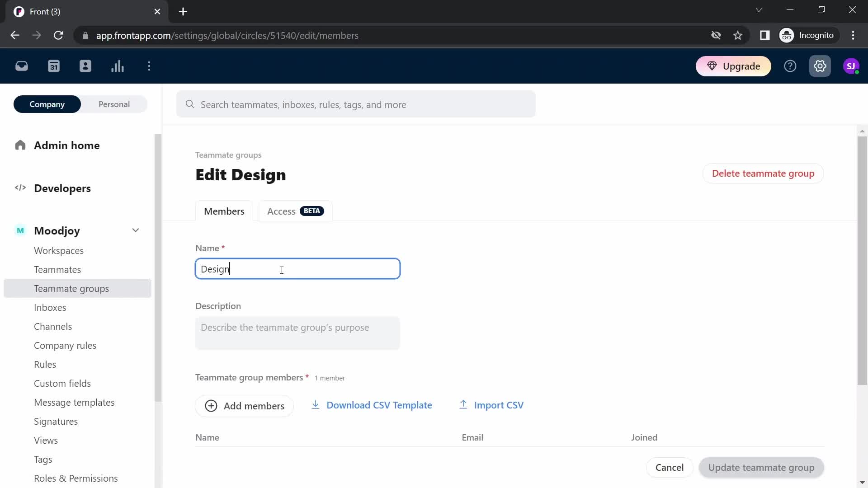Click the Front app logo icon
Viewport: 868px width, 488px height.
19,11
